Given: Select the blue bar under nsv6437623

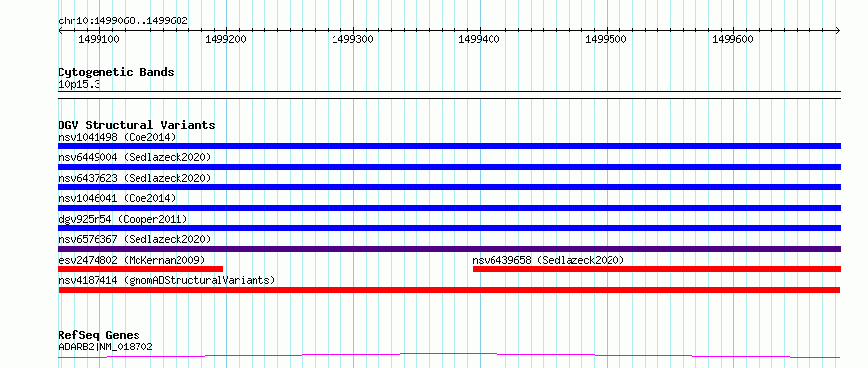Looking at the screenshot, I should [x=449, y=187].
